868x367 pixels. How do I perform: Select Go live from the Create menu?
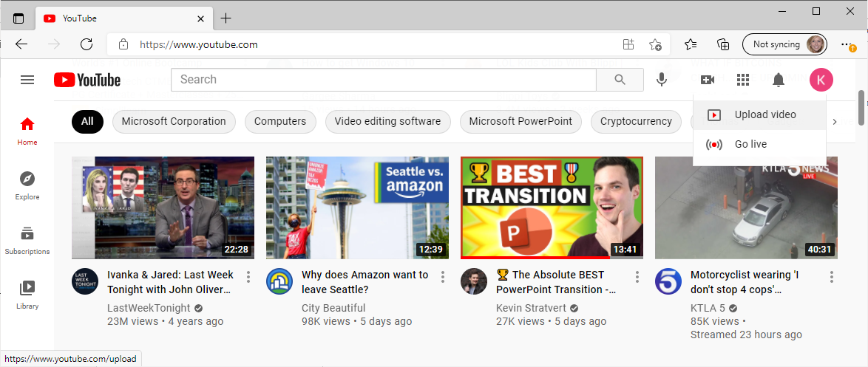click(750, 144)
